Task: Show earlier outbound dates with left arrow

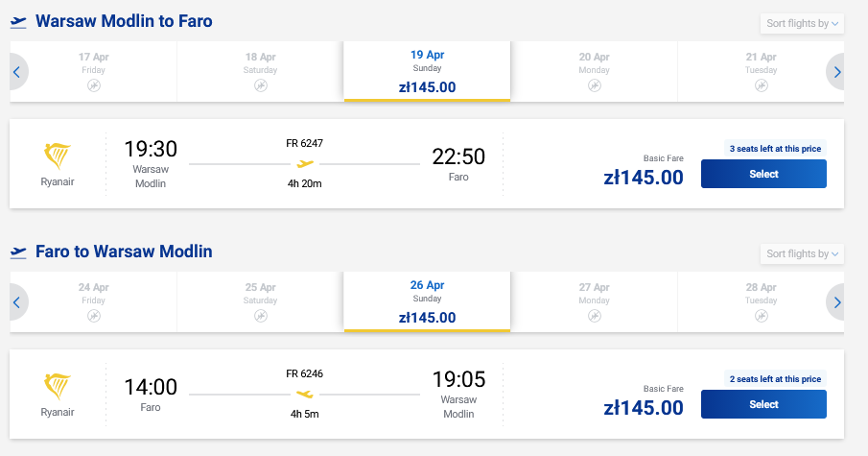Action: [x=17, y=72]
